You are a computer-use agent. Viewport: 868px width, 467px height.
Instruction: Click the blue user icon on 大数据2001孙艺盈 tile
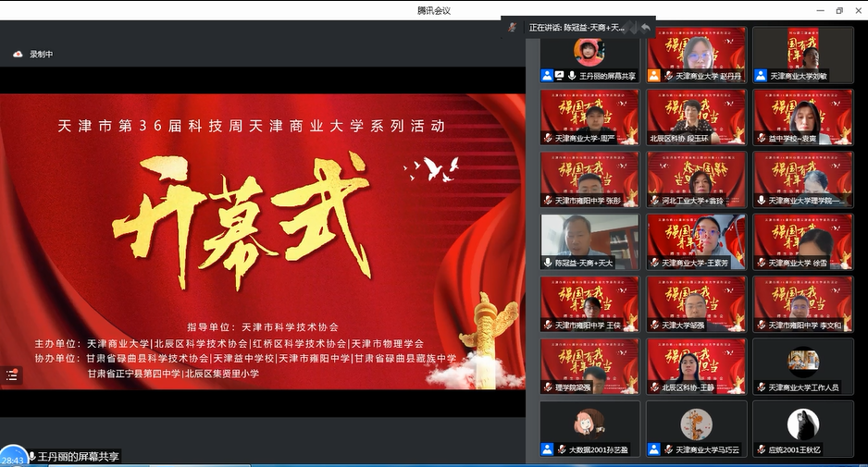coord(548,450)
